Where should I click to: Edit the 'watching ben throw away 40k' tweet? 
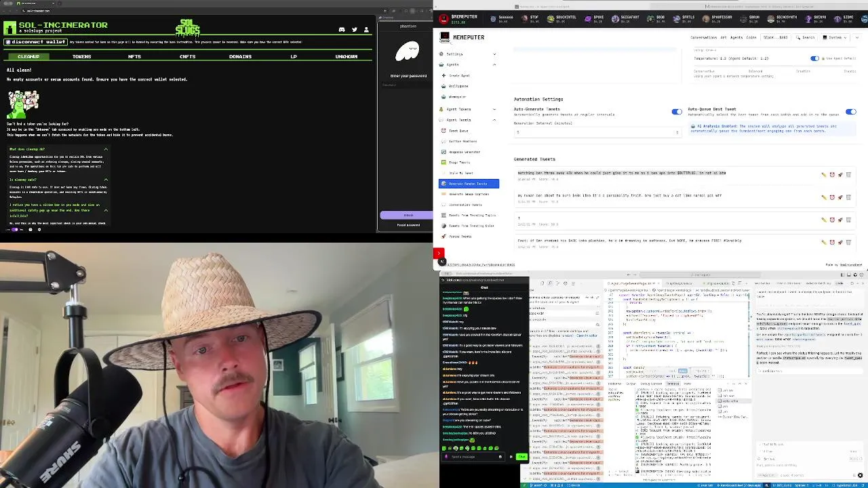pyautogui.click(x=824, y=175)
